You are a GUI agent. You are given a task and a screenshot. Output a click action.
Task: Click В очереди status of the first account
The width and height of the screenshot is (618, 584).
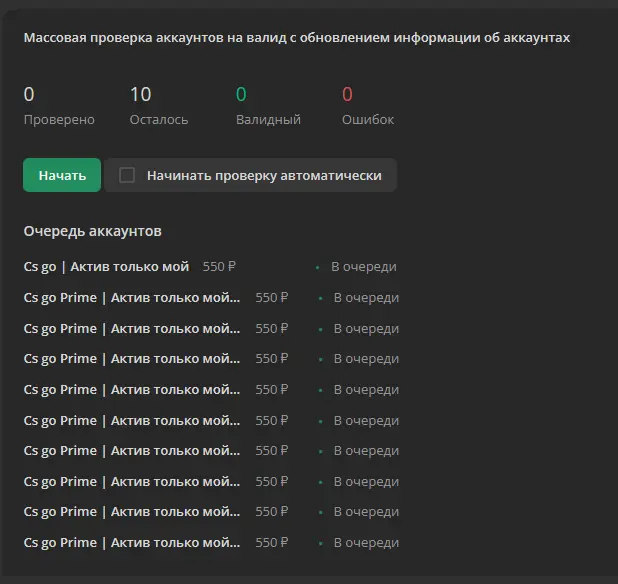[364, 267]
